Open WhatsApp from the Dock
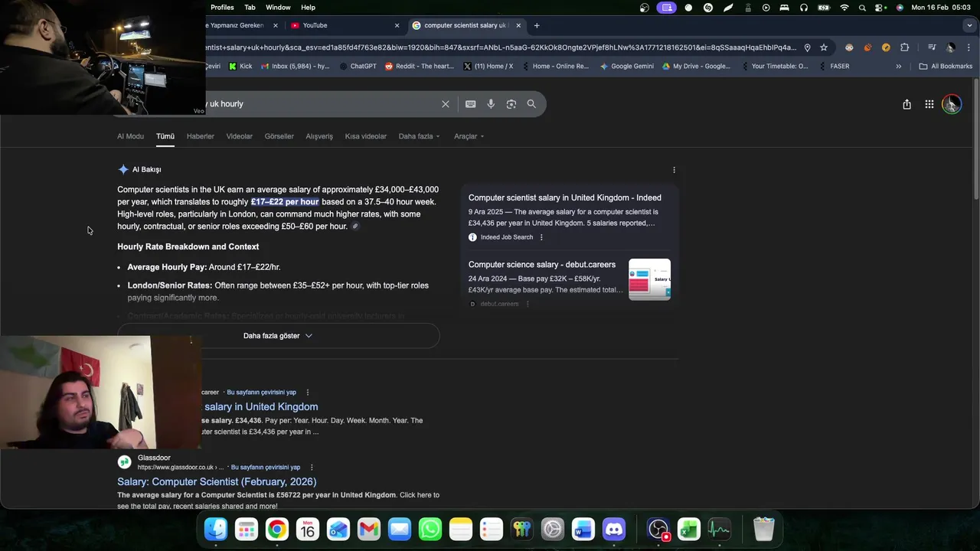This screenshot has height=551, width=980. click(430, 529)
